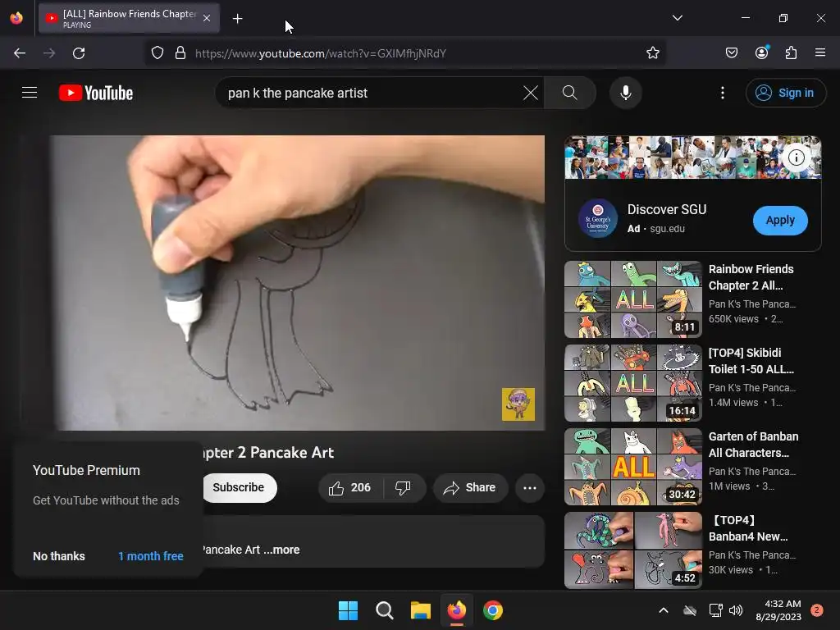Open Firefox account icon
This screenshot has width=840, height=630.
click(761, 53)
